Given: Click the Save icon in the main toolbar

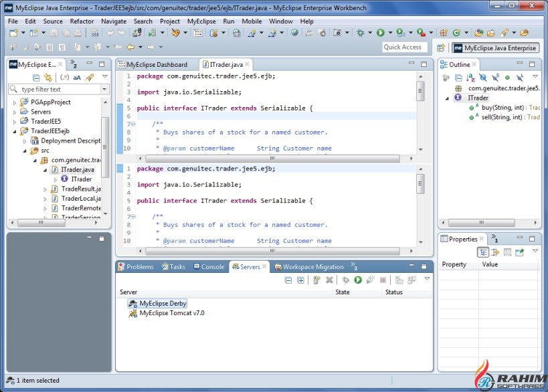Looking at the screenshot, I should coord(54,31).
